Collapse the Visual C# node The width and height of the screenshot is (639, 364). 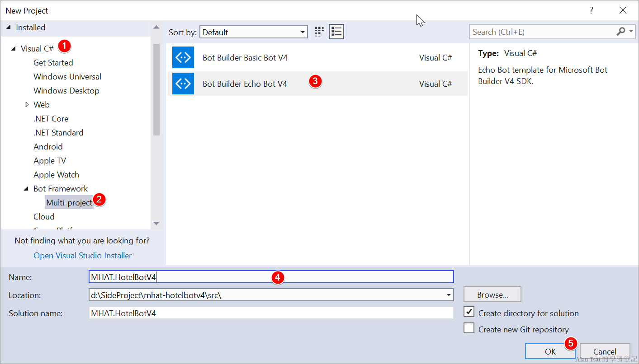click(x=13, y=49)
